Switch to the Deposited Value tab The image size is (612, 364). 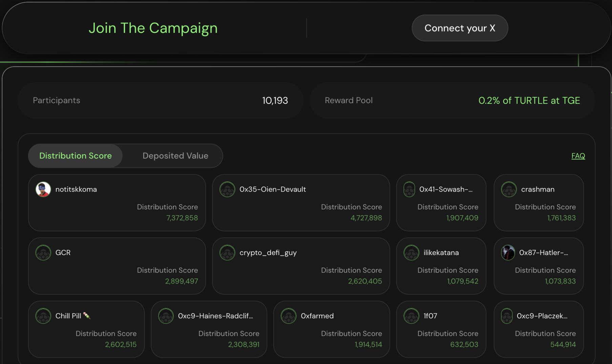coord(175,156)
